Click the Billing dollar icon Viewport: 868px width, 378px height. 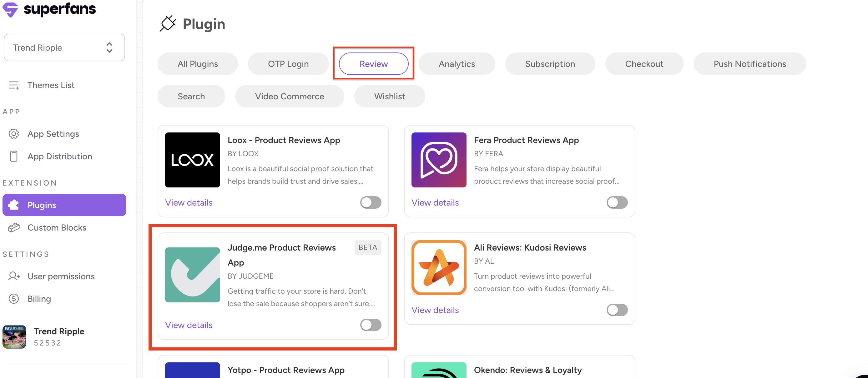(14, 299)
